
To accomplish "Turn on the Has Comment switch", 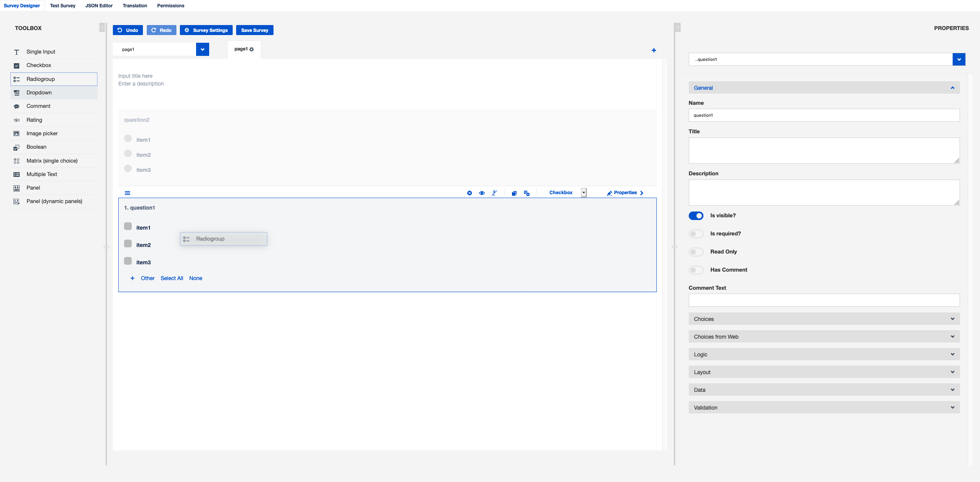I will coord(696,270).
